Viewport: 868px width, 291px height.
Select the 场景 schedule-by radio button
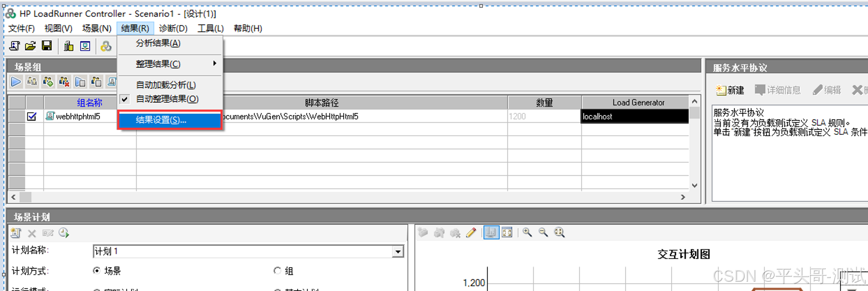tap(96, 271)
